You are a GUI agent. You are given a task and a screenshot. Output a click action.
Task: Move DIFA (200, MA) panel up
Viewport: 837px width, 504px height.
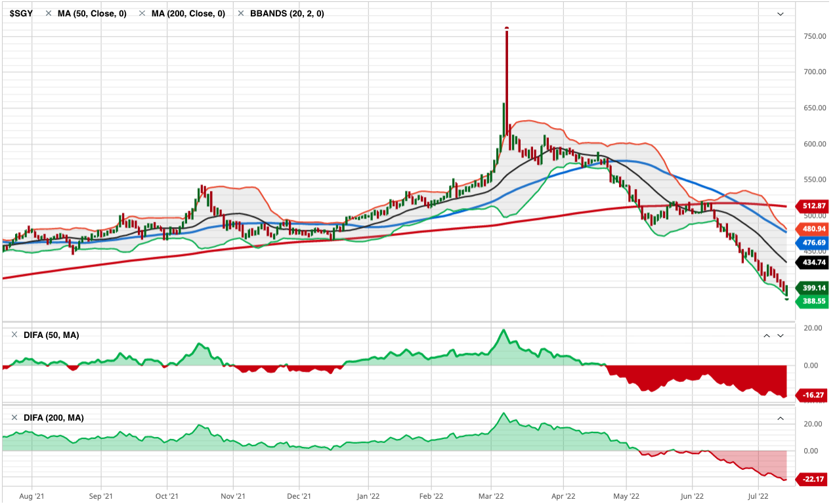pos(781,418)
